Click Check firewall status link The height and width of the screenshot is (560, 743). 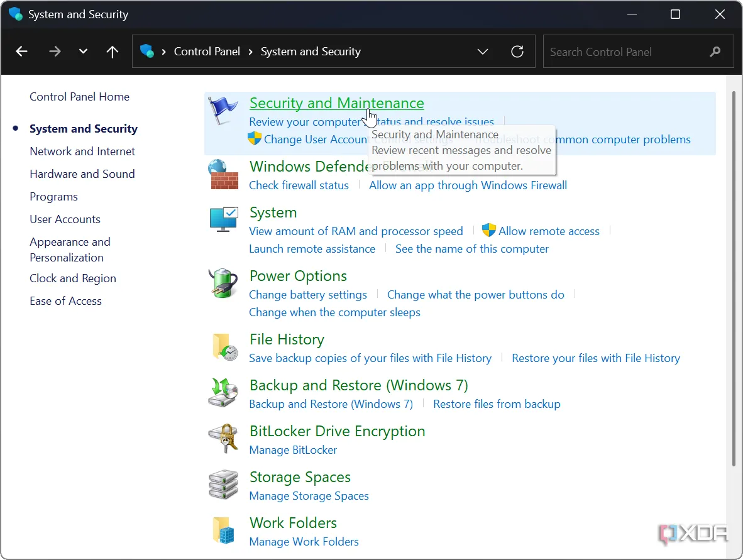click(x=299, y=185)
